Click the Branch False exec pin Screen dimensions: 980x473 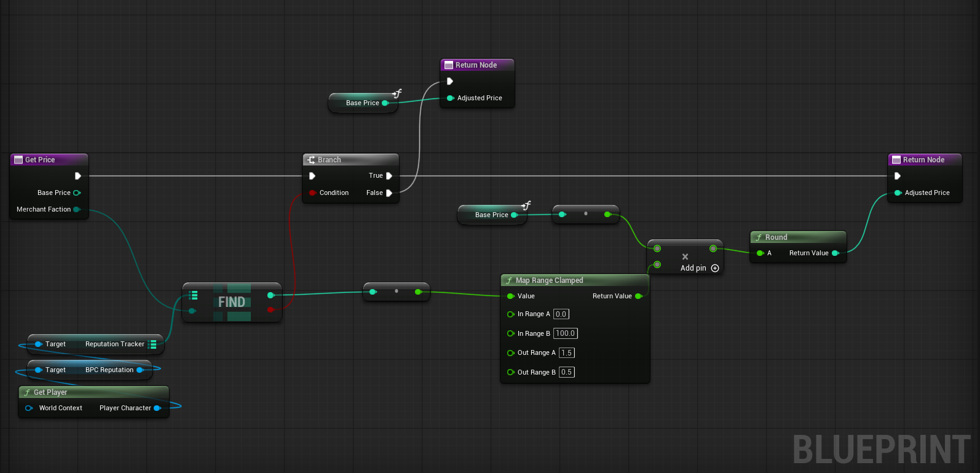point(389,193)
